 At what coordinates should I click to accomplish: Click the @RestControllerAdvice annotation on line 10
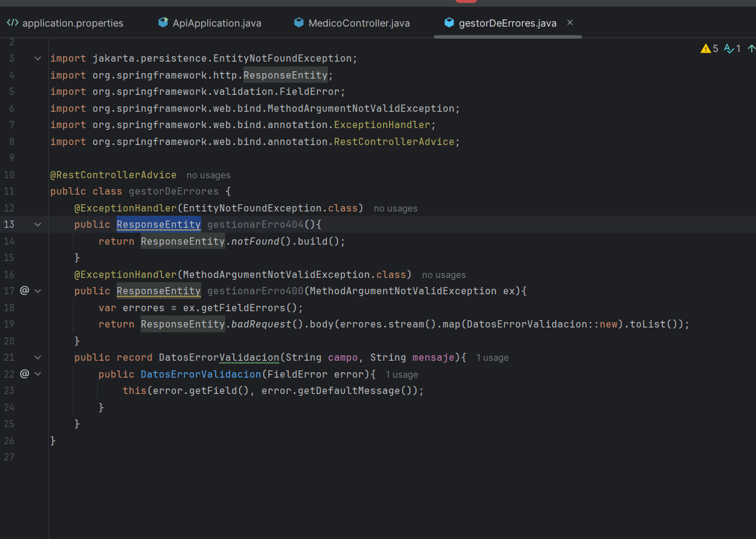(x=114, y=175)
